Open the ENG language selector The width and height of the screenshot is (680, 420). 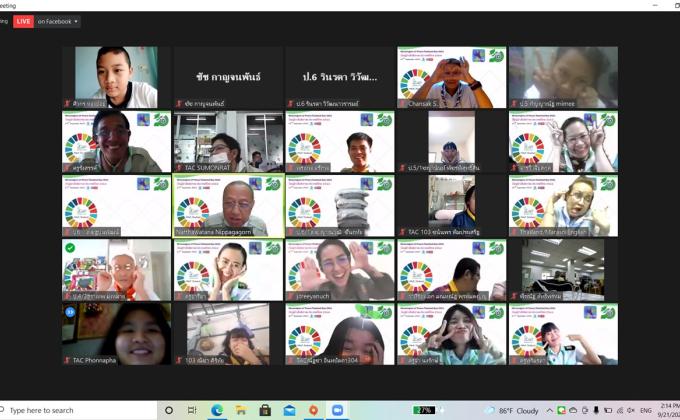(x=647, y=410)
